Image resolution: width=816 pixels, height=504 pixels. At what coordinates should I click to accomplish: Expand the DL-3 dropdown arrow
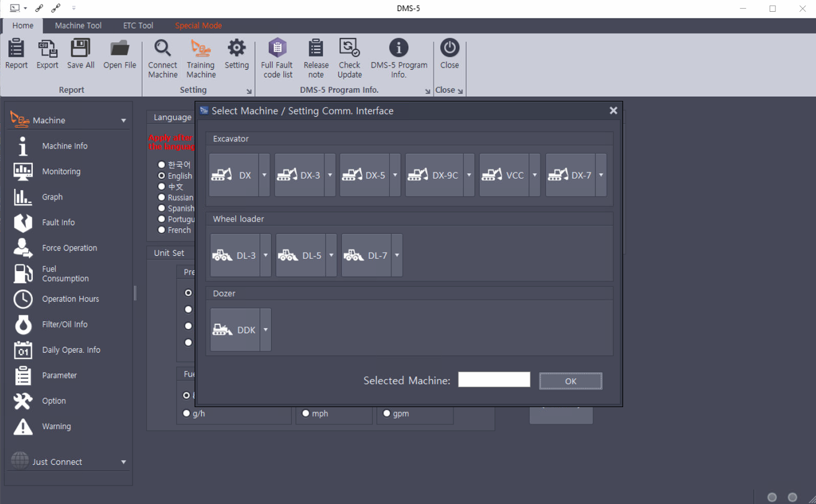coord(266,255)
